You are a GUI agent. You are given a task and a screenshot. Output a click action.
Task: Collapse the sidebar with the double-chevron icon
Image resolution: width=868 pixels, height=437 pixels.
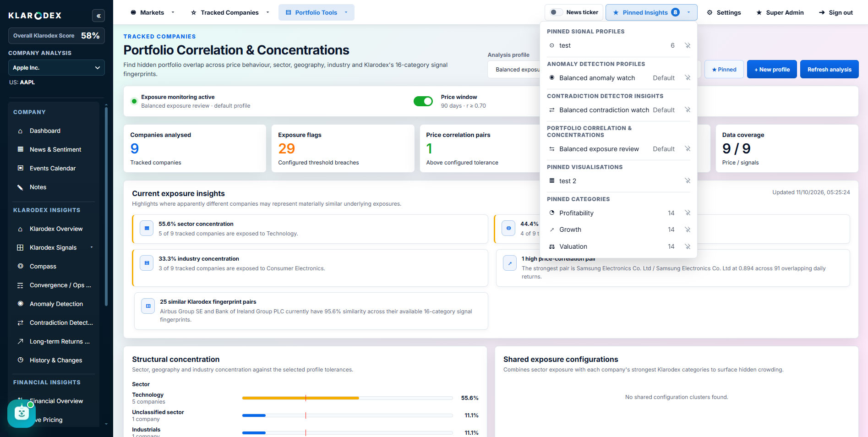click(98, 16)
